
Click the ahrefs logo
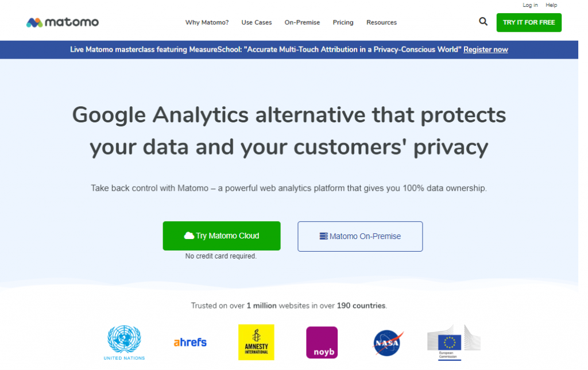(x=190, y=342)
